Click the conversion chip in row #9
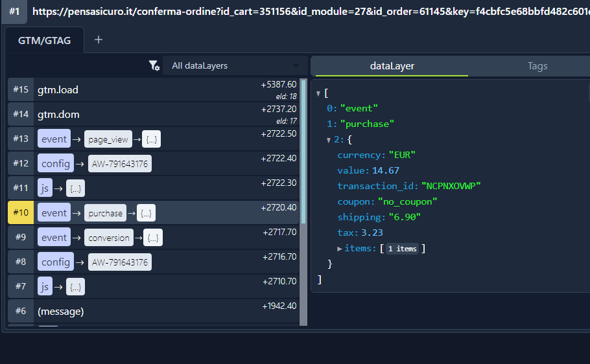Screen dimensions: 590x364 point(108,238)
